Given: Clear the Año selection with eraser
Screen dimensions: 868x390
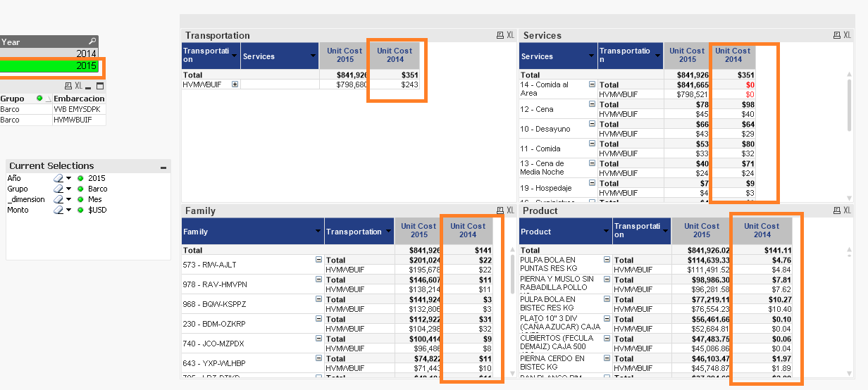Looking at the screenshot, I should click(58, 178).
